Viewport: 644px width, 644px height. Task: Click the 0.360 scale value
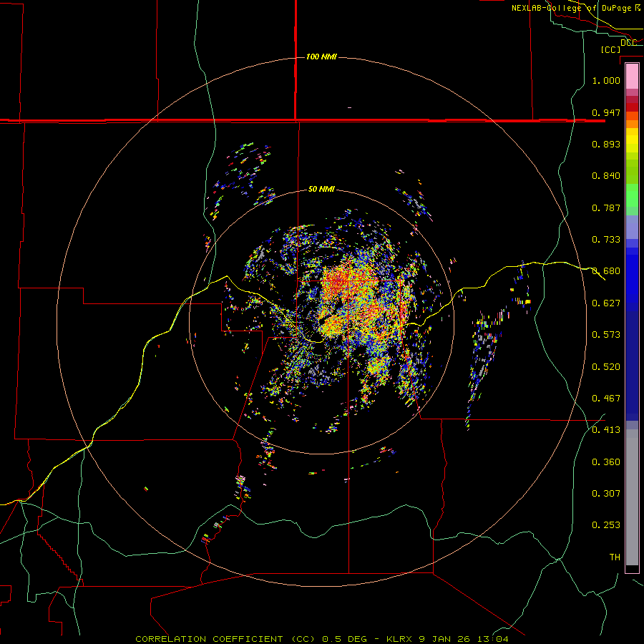click(606, 462)
